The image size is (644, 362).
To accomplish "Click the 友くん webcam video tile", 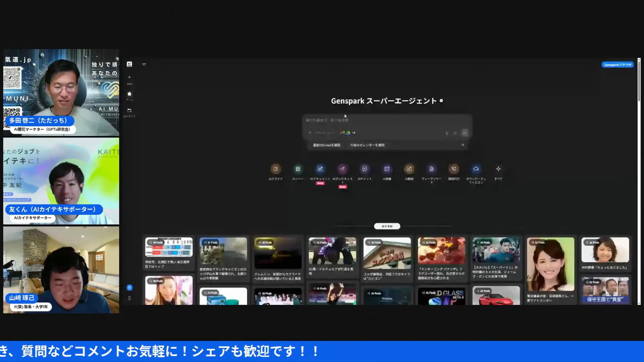I will point(61,181).
